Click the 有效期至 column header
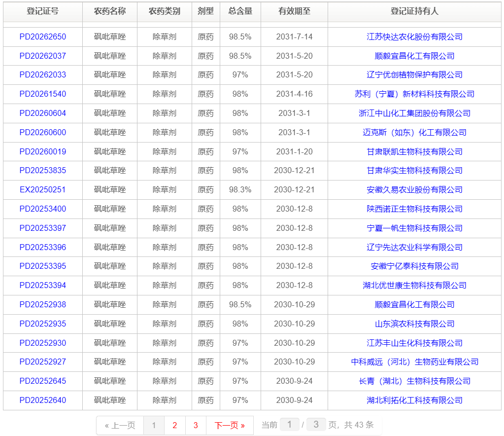The width and height of the screenshot is (504, 436). point(295,11)
